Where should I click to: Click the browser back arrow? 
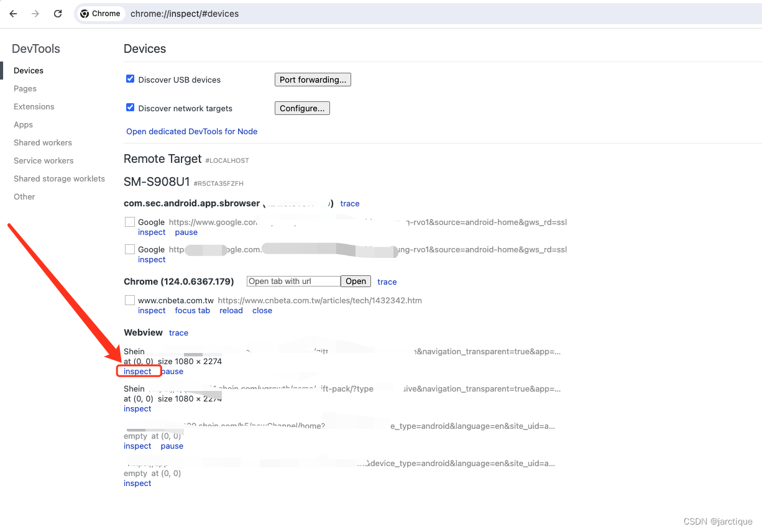tap(13, 13)
